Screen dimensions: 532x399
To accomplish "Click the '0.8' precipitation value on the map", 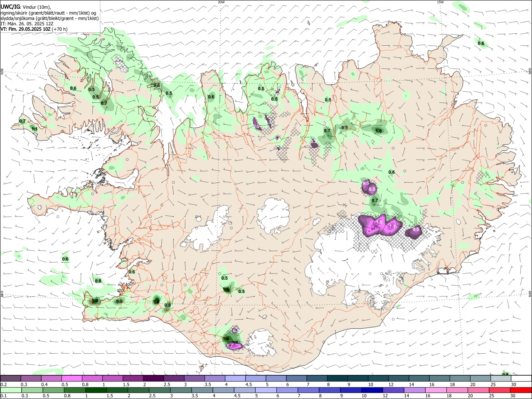I will (98, 281).
